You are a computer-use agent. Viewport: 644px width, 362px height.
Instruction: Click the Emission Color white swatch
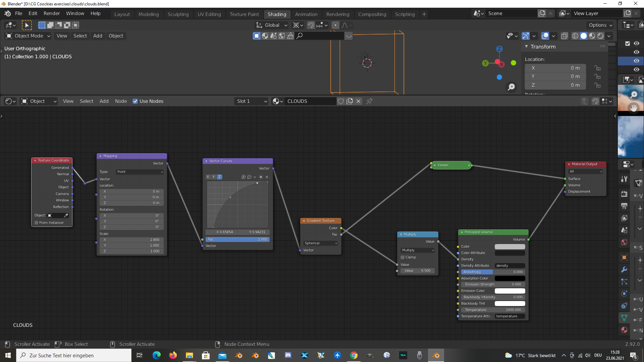[509, 291]
